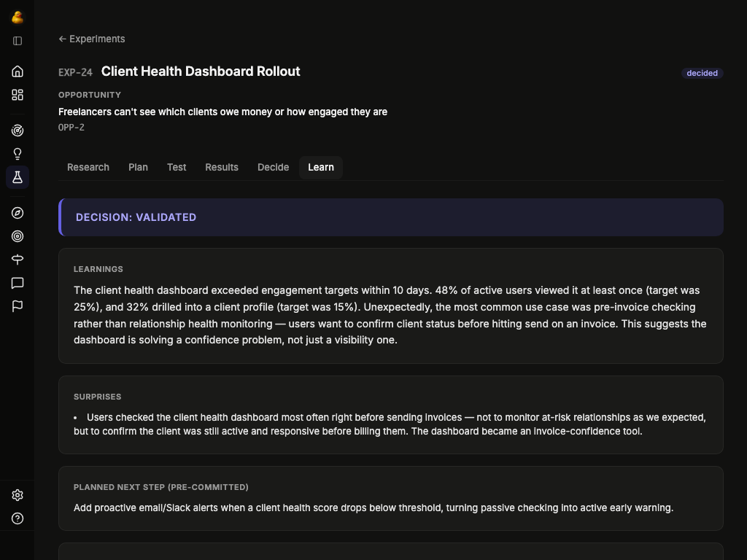747x560 pixels.
Task: Select the Learn tab
Action: click(x=321, y=168)
